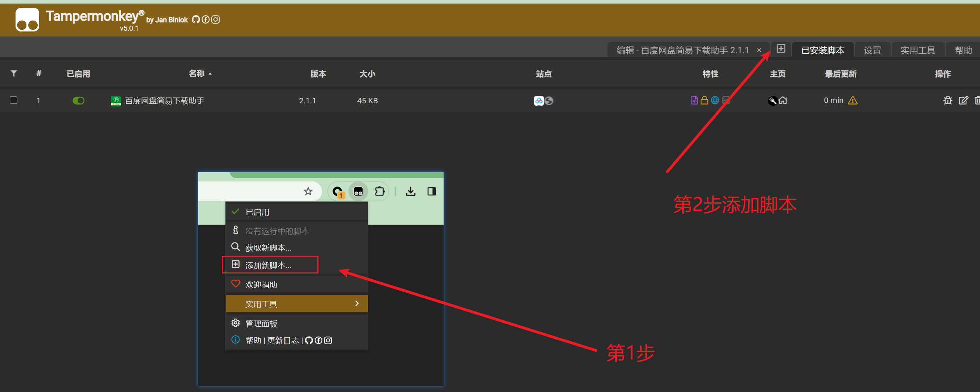This screenshot has height=392, width=980.
Task: Open the 已安装脚本 tab
Action: 823,50
